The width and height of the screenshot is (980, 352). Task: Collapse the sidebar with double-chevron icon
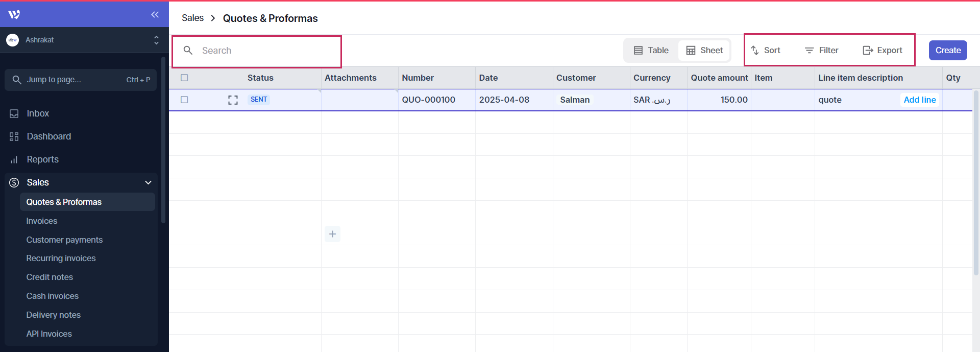pos(155,14)
